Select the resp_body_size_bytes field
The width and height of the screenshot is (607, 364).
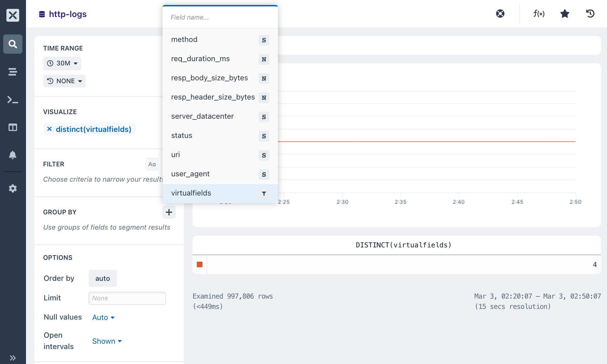click(x=220, y=78)
